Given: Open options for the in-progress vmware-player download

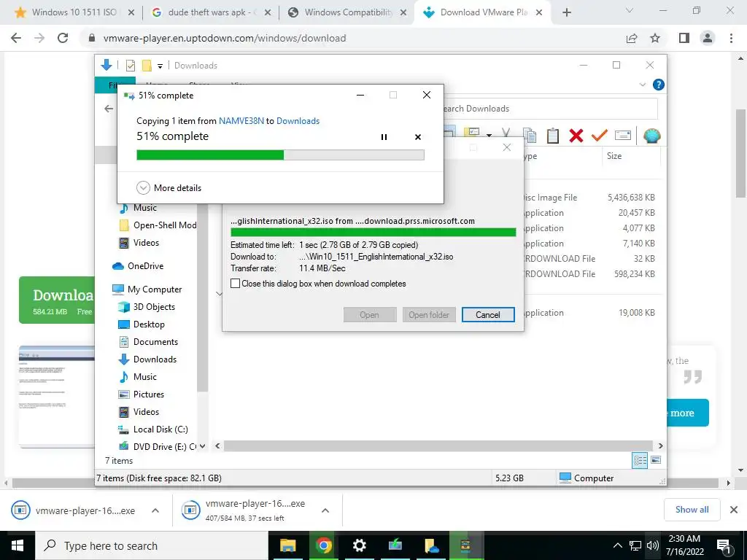Looking at the screenshot, I should [325, 510].
